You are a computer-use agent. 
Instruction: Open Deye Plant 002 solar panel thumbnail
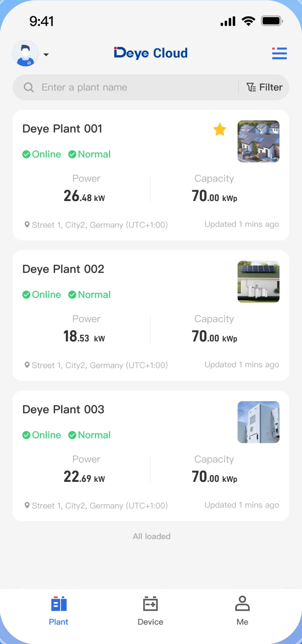click(x=258, y=282)
